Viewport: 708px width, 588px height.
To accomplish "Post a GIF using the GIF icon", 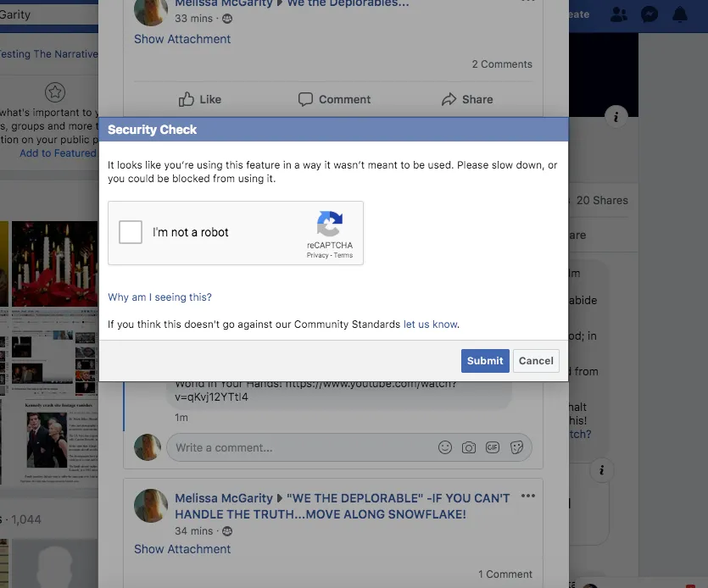I will [x=492, y=447].
